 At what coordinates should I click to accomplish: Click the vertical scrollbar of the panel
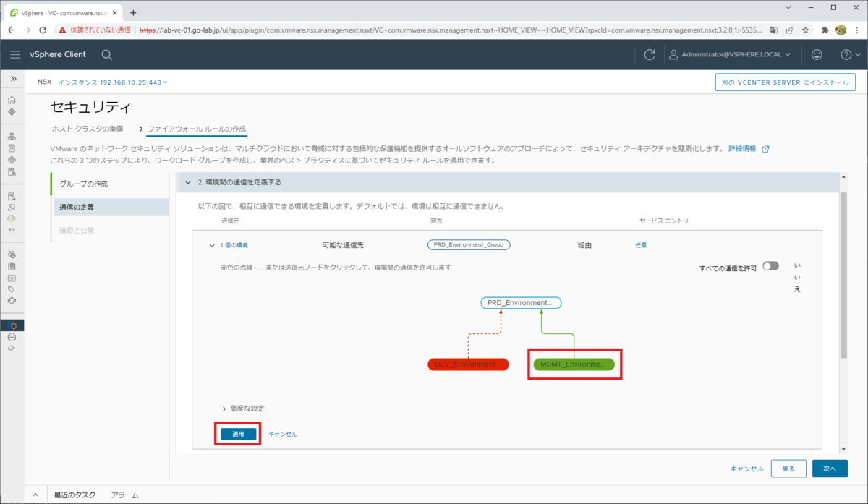(x=843, y=275)
